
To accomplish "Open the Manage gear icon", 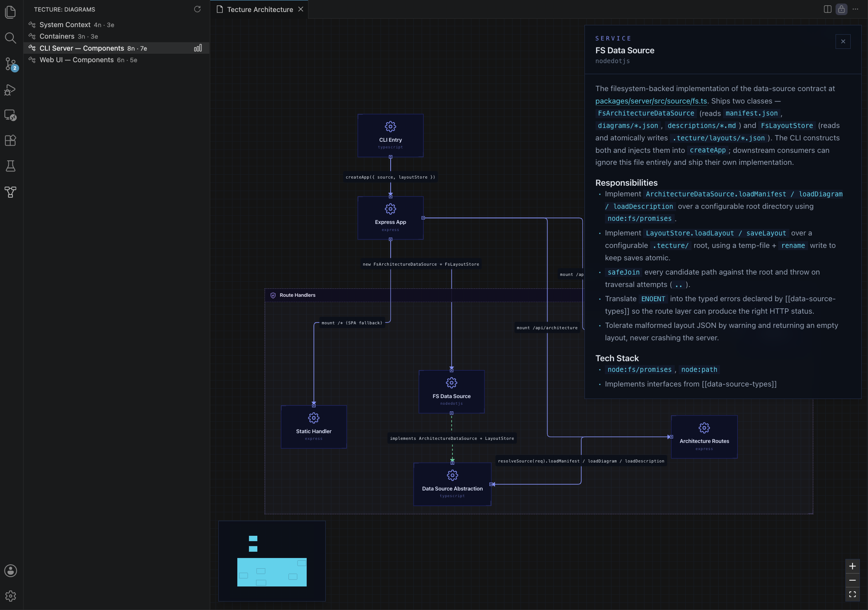I will [x=10, y=596].
